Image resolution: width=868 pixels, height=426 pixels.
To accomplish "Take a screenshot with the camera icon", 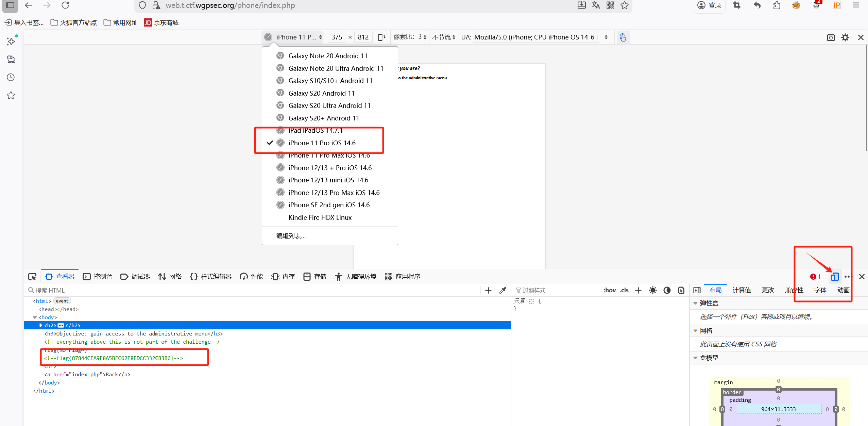I will coord(831,37).
